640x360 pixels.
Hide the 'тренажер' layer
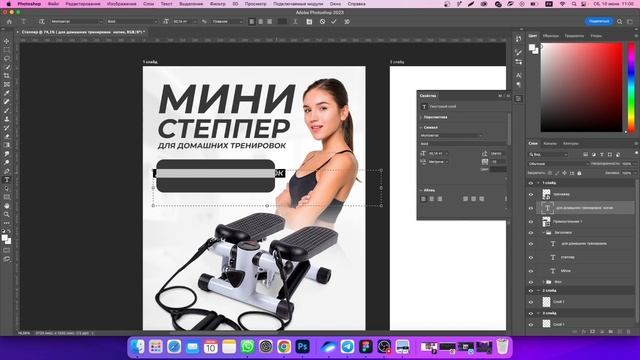coord(531,195)
